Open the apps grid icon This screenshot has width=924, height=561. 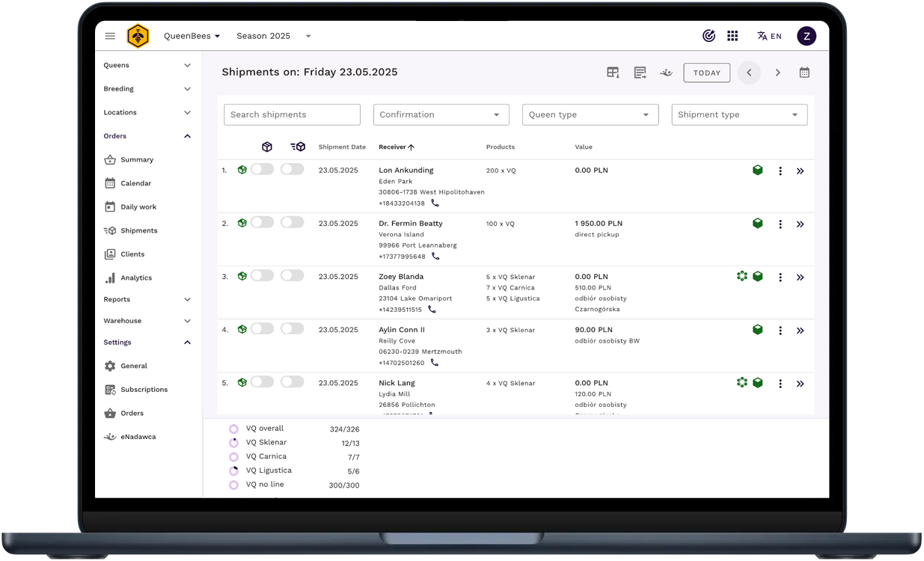coord(732,36)
